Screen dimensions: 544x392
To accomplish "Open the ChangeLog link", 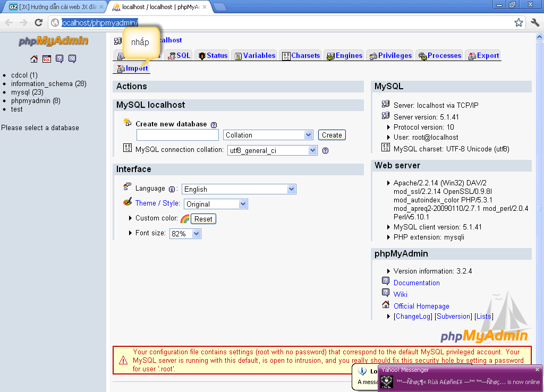I will 413,317.
